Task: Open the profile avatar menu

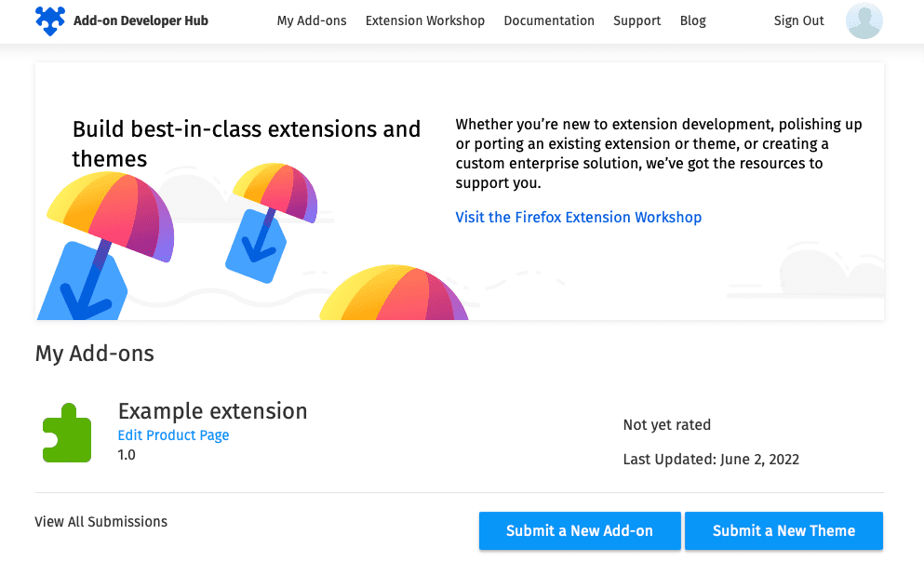Action: (864, 20)
